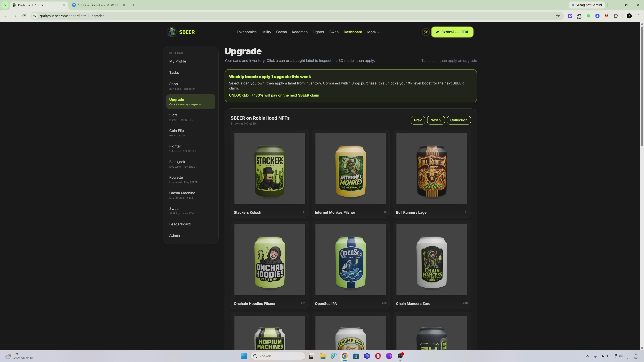Image resolution: width=644 pixels, height=362 pixels.
Task: Select the Hopium Machines can
Action: [x=270, y=331]
